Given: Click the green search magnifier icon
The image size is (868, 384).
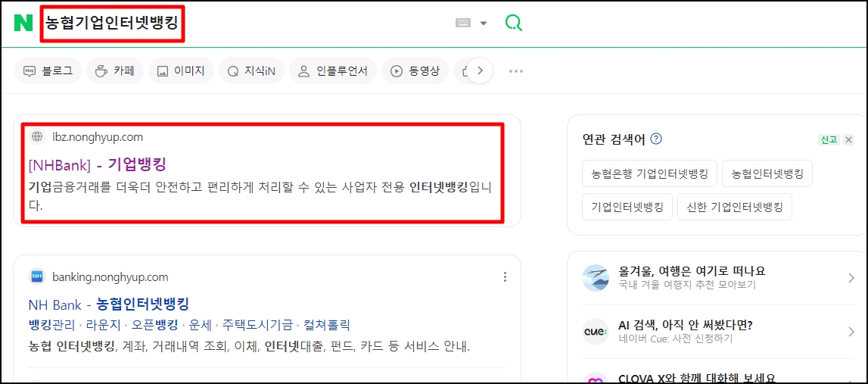Looking at the screenshot, I should pyautogui.click(x=514, y=23).
